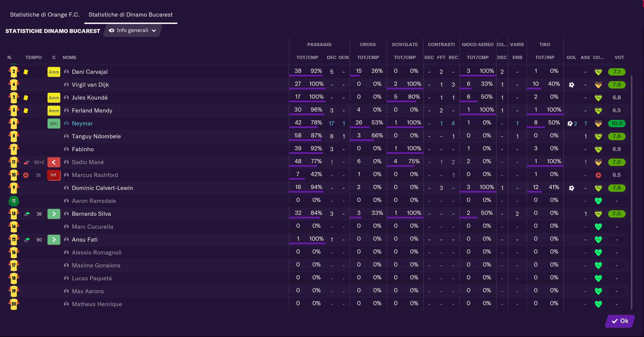The image size is (644, 337).
Task: Click Neymar's 10.0 rating badge
Action: 617,124
